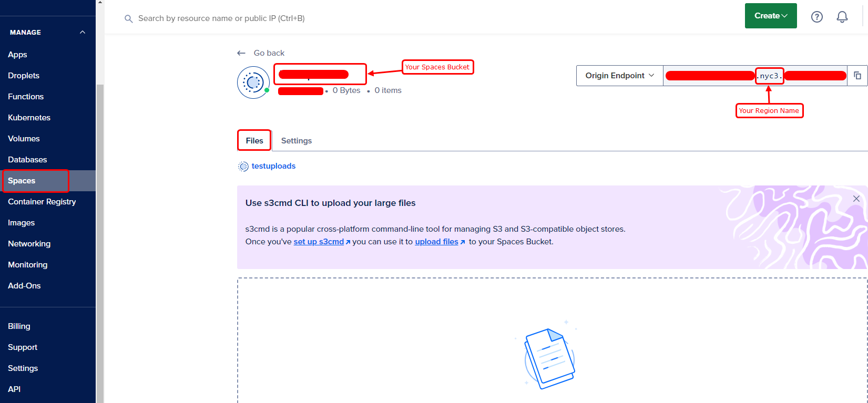The height and width of the screenshot is (403, 868).
Task: Open the set up s3cmd link
Action: [319, 242]
